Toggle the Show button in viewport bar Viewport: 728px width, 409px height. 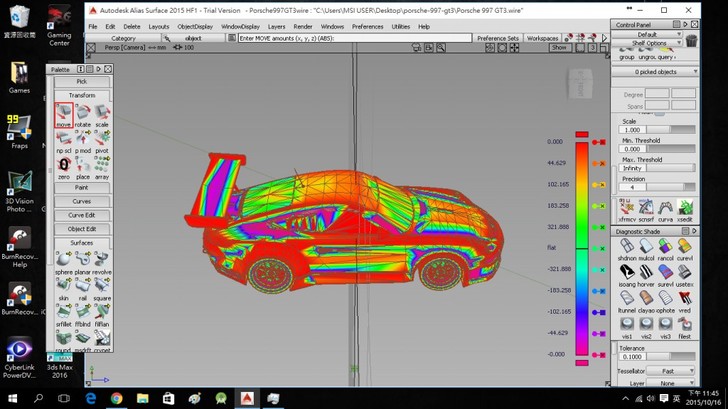coord(559,47)
